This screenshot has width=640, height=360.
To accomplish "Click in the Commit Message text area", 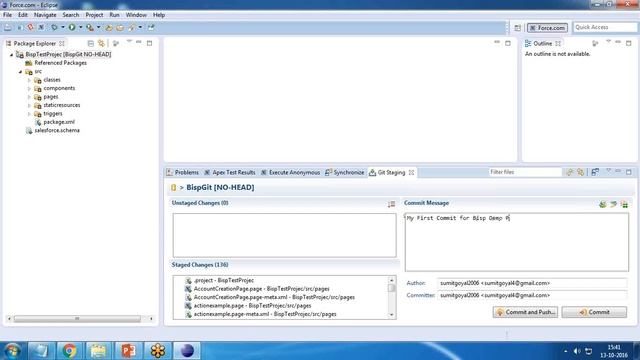I will click(517, 242).
